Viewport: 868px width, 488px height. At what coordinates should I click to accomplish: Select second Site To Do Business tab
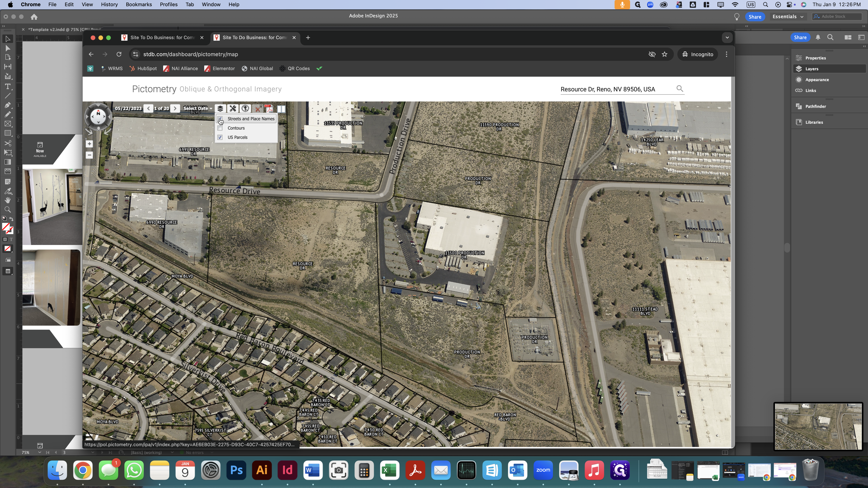click(x=255, y=37)
